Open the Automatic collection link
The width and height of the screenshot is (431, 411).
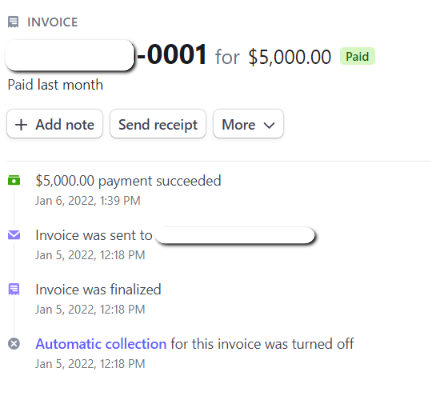pos(101,344)
